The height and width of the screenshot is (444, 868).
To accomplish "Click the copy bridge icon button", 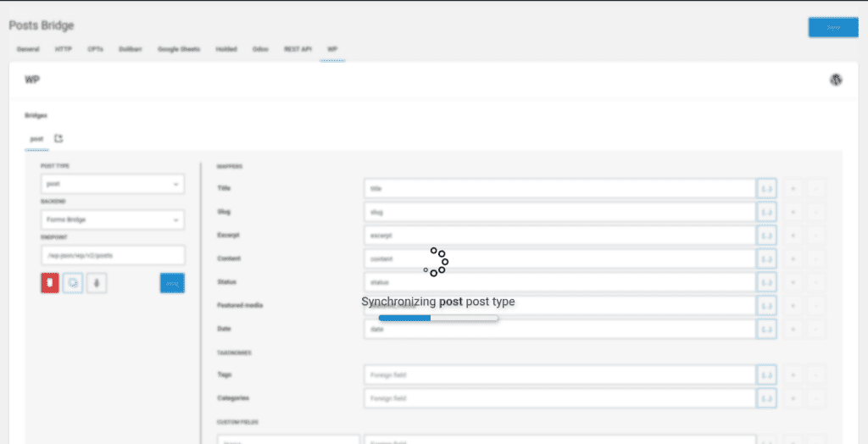I will coord(73,283).
